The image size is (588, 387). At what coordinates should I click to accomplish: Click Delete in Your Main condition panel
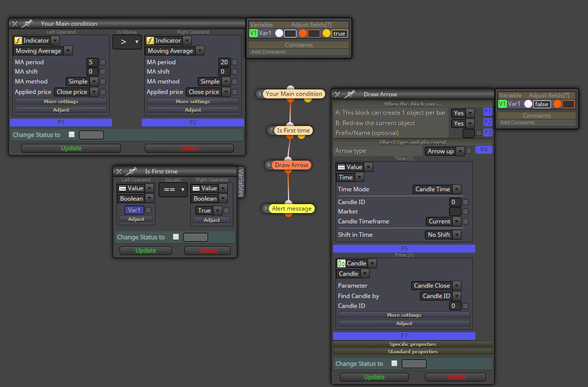coord(189,148)
